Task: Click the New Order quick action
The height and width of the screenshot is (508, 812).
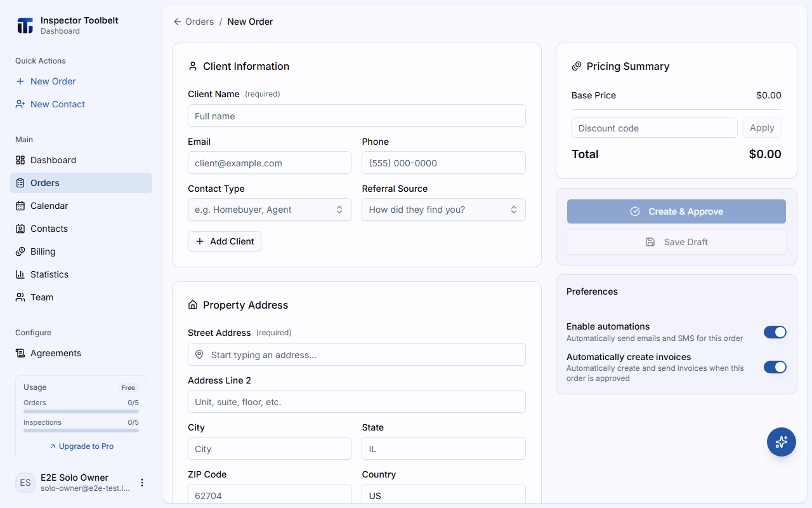Action: pos(81,81)
